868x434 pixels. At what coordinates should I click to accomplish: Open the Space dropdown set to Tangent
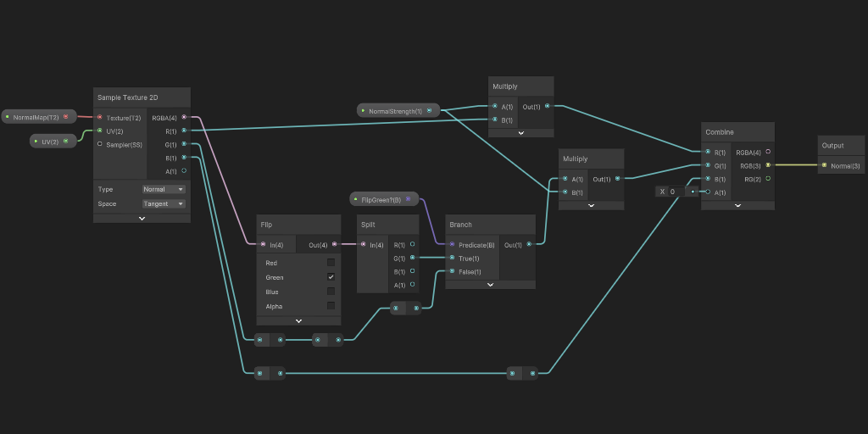coord(164,203)
